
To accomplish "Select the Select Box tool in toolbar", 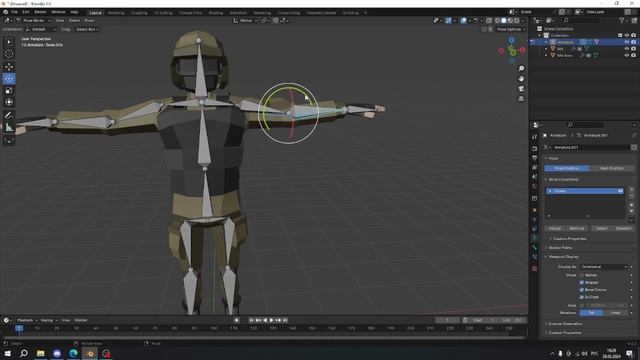I will 9,42.
